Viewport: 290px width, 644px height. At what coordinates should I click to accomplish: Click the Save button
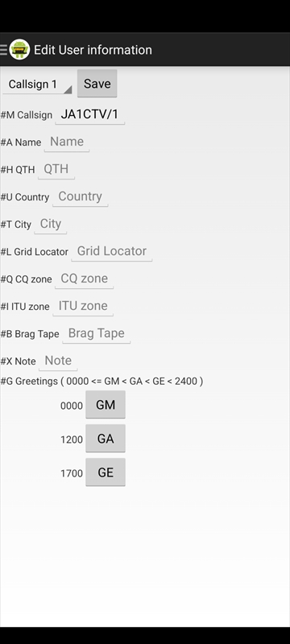click(97, 84)
